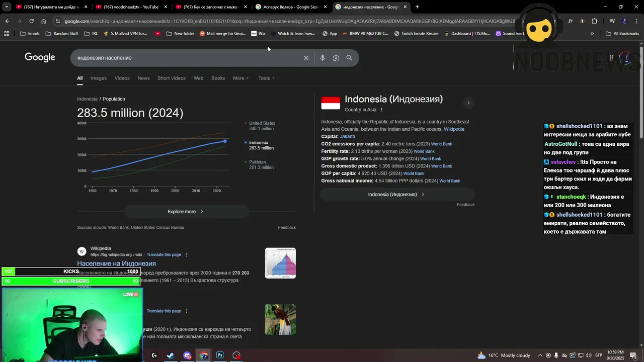The width and height of the screenshot is (644, 362).
Task: Clear the Google search box text
Action: (x=306, y=58)
